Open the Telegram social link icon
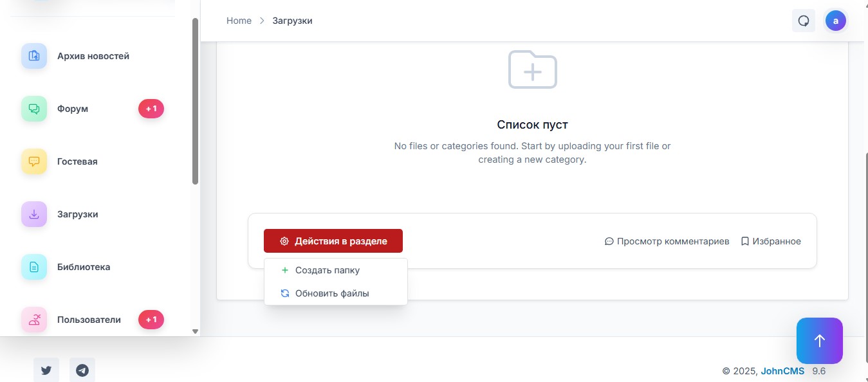This screenshot has width=868, height=382. (82, 370)
